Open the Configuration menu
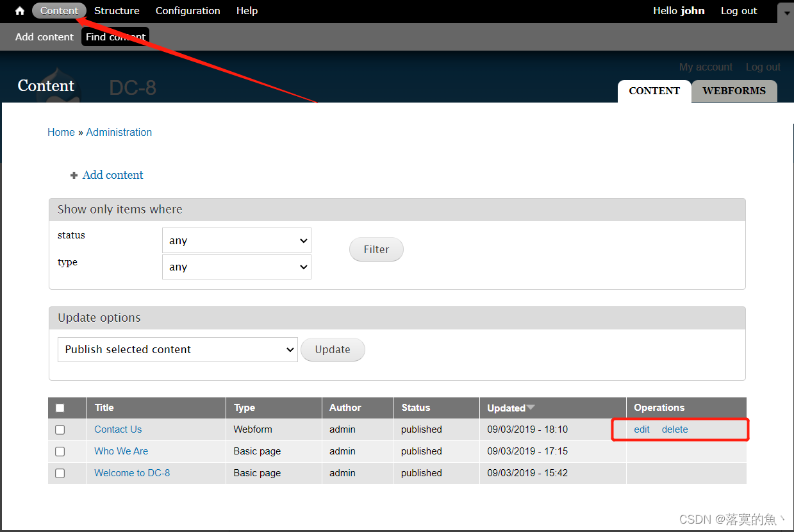Viewport: 794px width, 532px height. (x=188, y=11)
